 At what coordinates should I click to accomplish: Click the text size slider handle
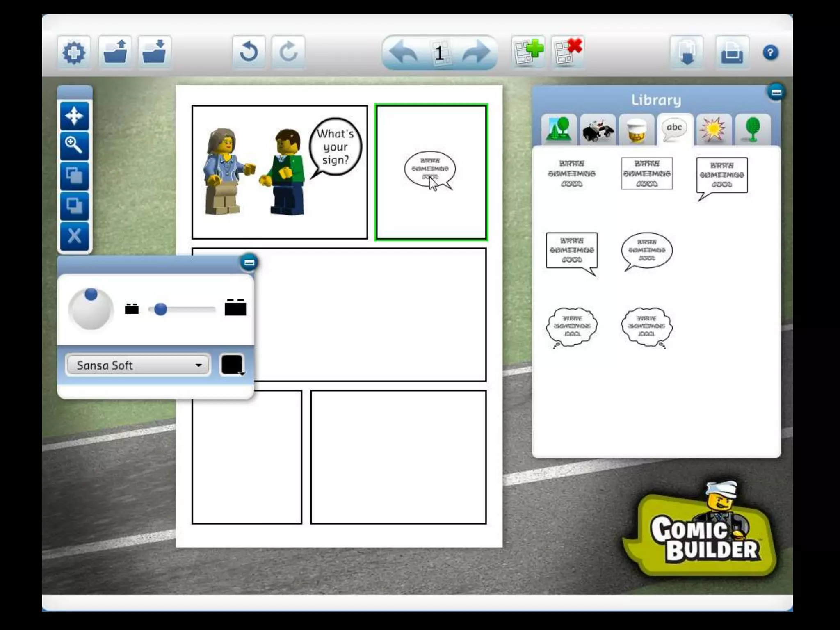coord(160,309)
